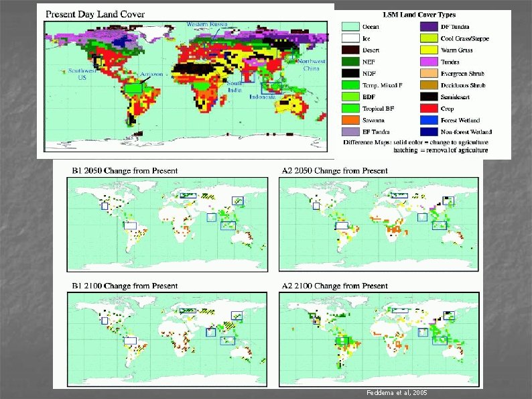Viewport: 532px width, 399px height.
Task: Click the Savanna orange swatch
Action: 350,120
